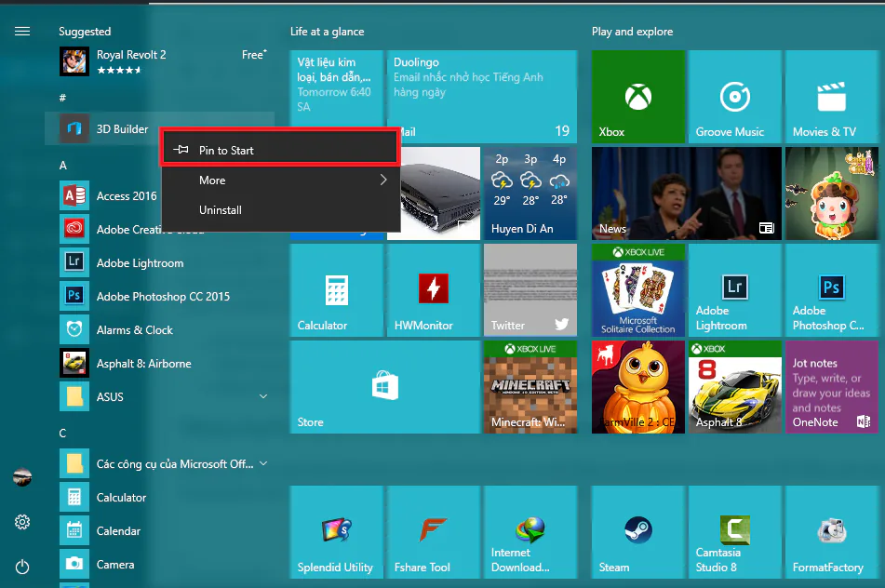Screen dimensions: 885x588
Task: Launch the Steam tile
Action: pyautogui.click(x=638, y=532)
